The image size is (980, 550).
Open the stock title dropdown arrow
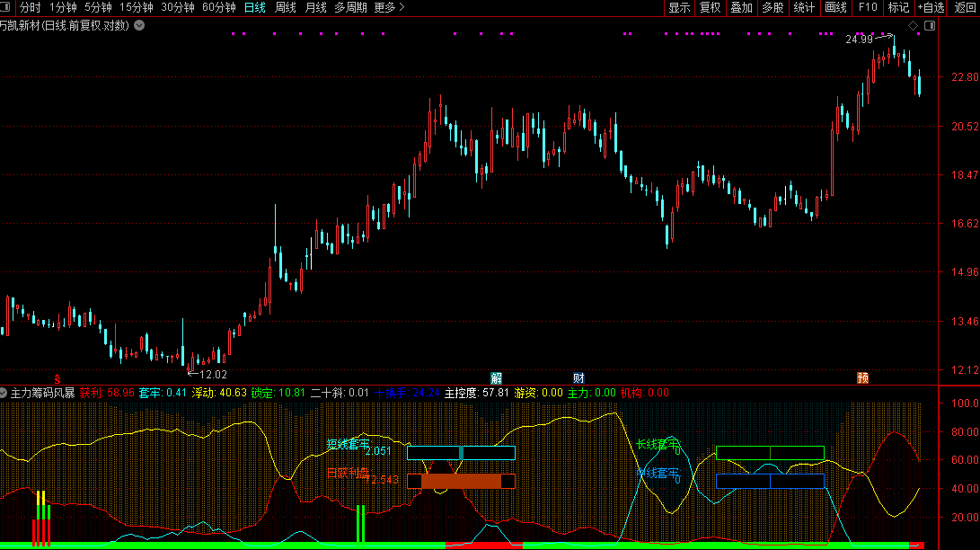pyautogui.click(x=139, y=26)
